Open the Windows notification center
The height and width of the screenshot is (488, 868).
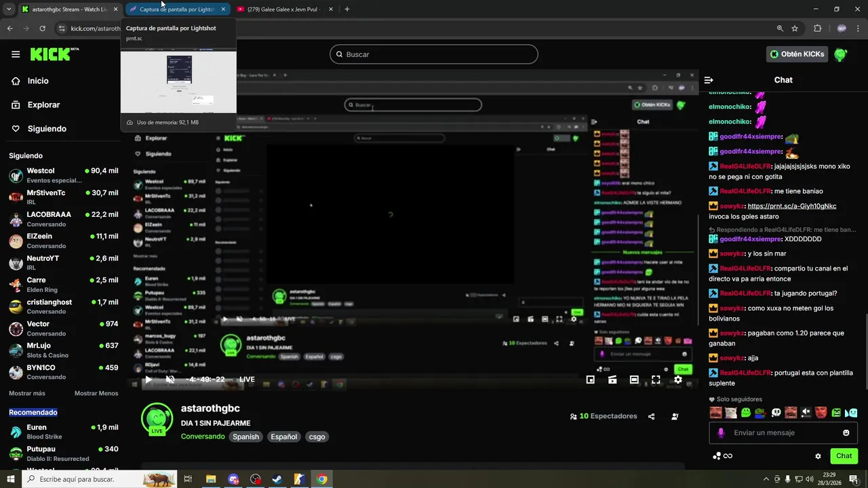click(854, 479)
